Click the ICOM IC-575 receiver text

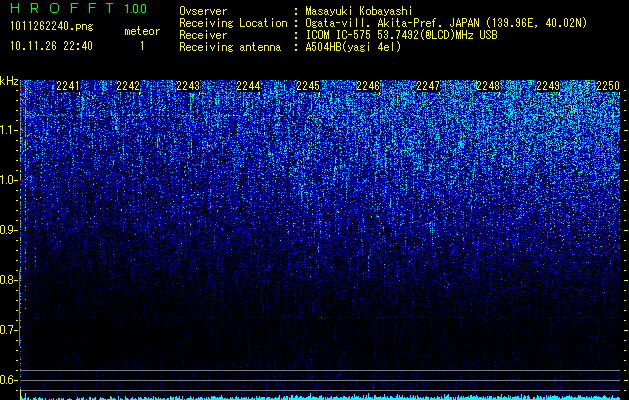(401, 35)
